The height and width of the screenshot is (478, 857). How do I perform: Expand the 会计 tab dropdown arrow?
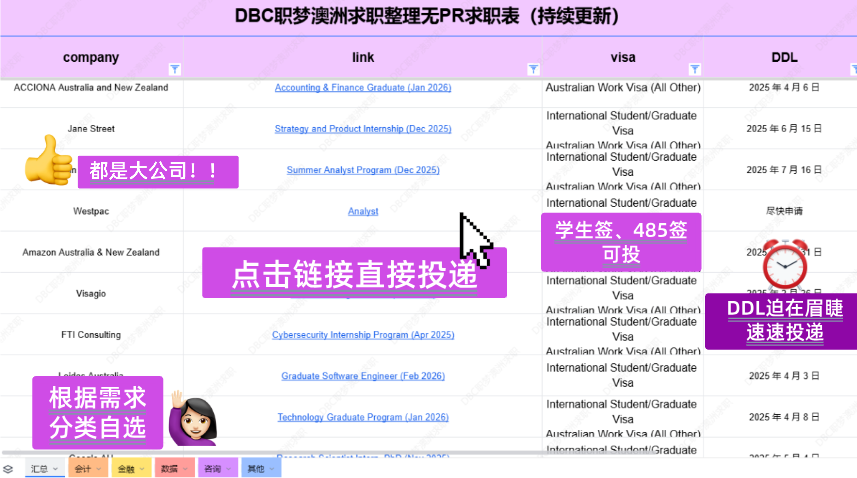tap(99, 469)
